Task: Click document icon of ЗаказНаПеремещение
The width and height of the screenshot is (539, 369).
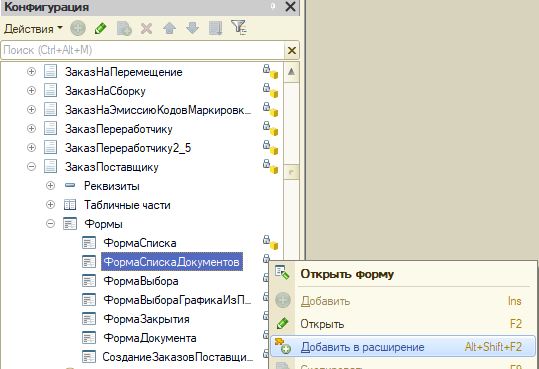Action: click(51, 72)
